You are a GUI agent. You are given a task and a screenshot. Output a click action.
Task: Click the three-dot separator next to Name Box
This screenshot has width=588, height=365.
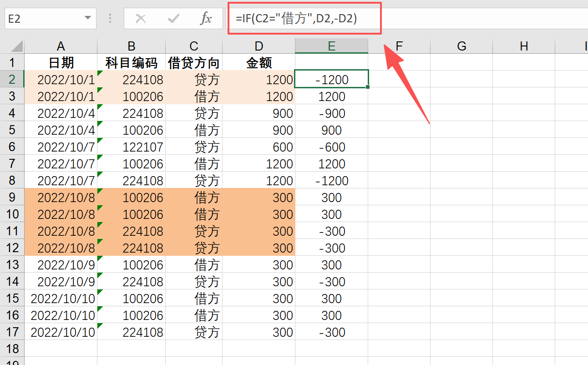[x=109, y=18]
